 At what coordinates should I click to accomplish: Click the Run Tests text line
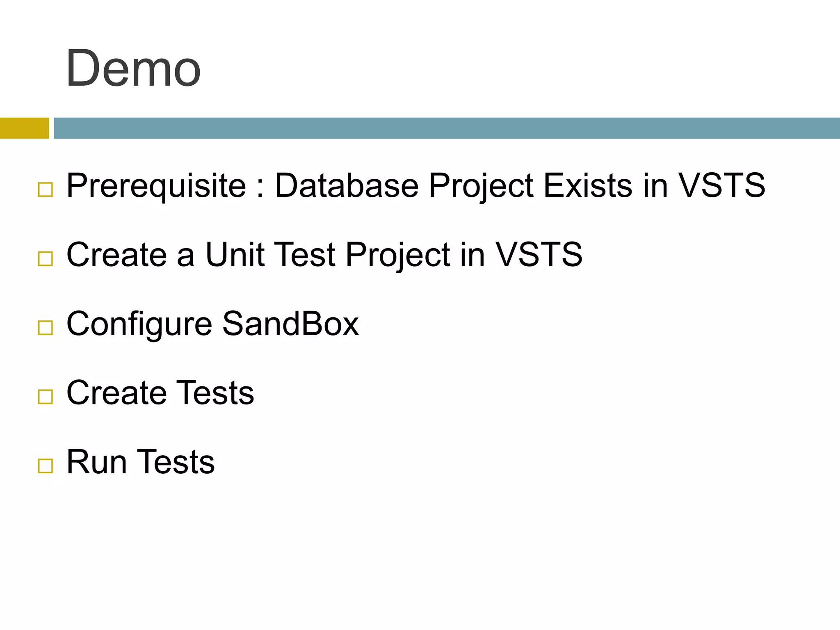[140, 462]
